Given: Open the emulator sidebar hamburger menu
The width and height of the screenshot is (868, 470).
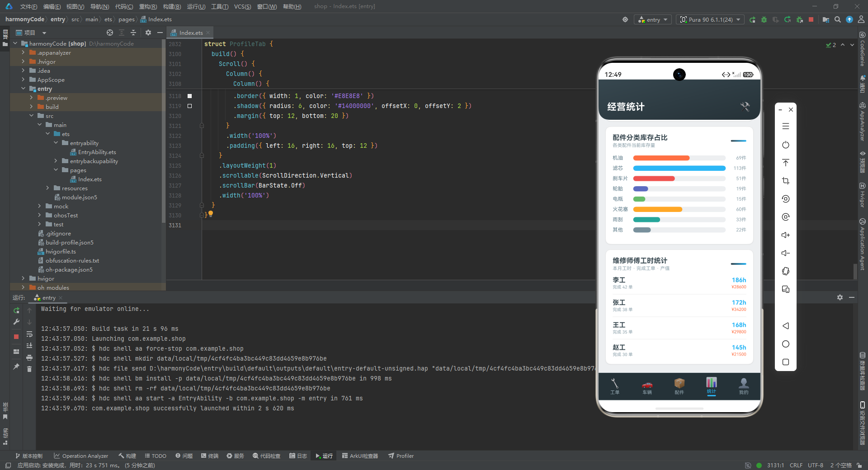Looking at the screenshot, I should [x=786, y=126].
